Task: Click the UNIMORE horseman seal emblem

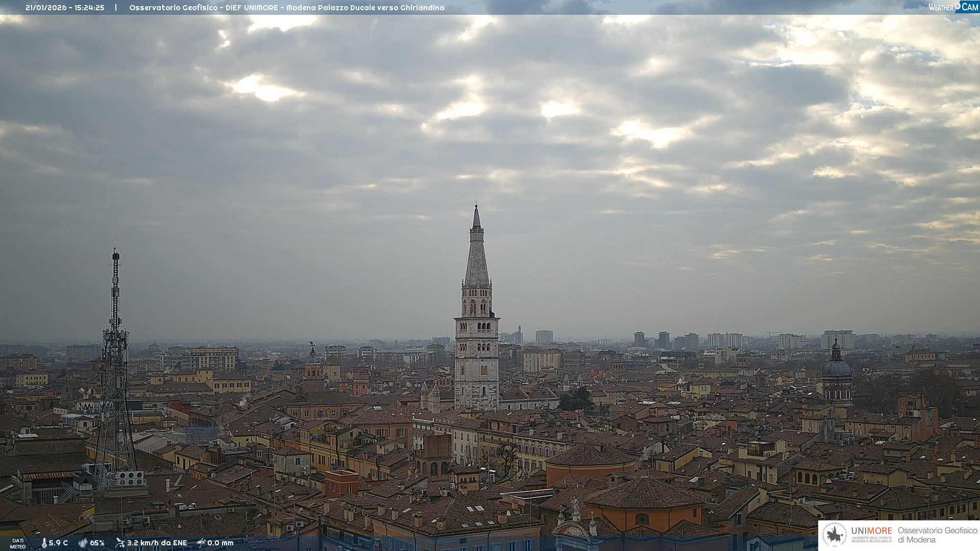Action: point(835,535)
